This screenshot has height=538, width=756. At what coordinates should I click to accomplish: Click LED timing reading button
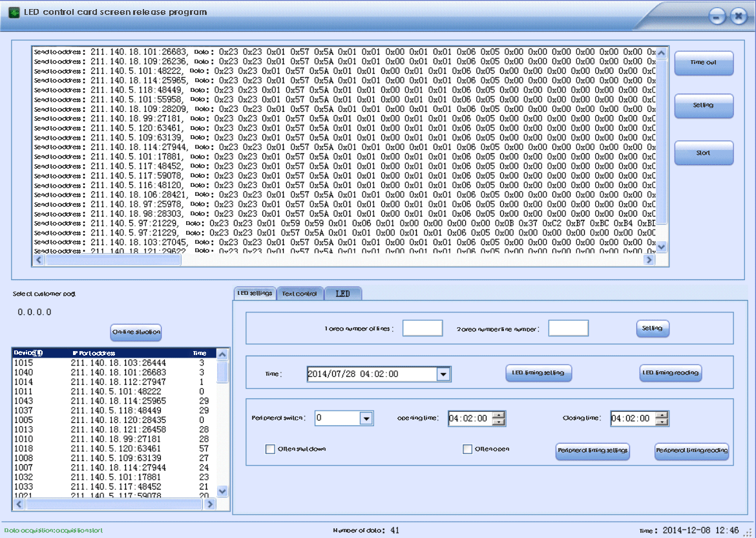[x=670, y=373]
